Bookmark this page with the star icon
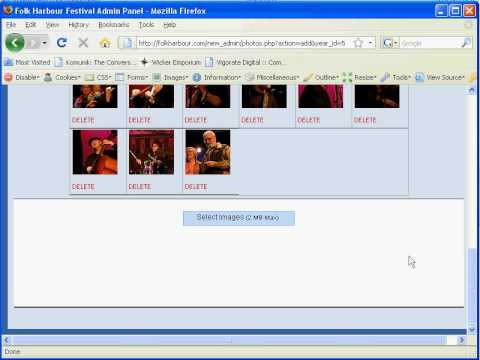 point(358,43)
